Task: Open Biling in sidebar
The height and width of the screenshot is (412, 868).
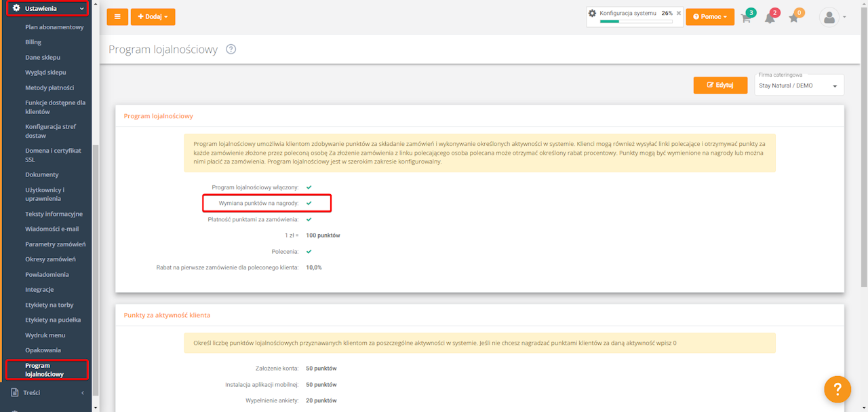Action: click(33, 42)
